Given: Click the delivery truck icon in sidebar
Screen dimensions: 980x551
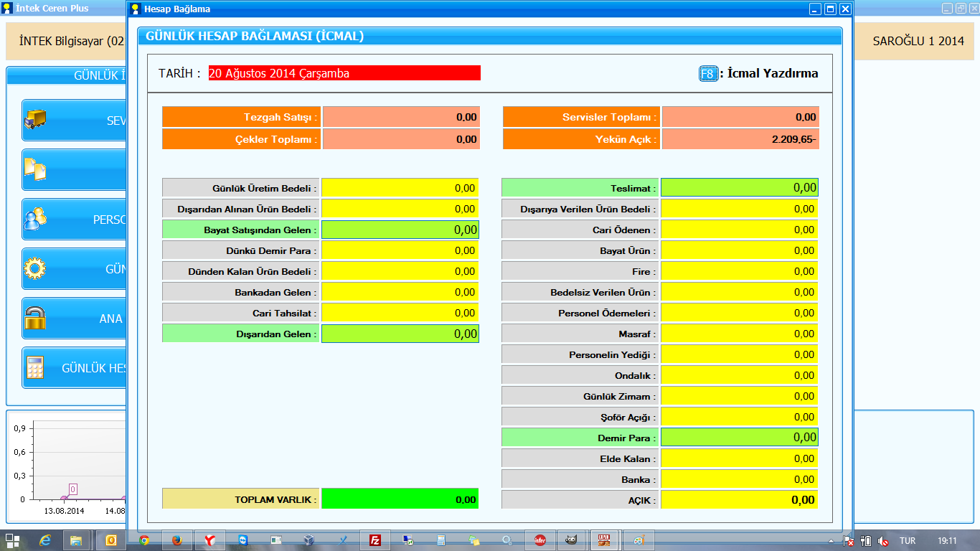Looking at the screenshot, I should pyautogui.click(x=34, y=120).
